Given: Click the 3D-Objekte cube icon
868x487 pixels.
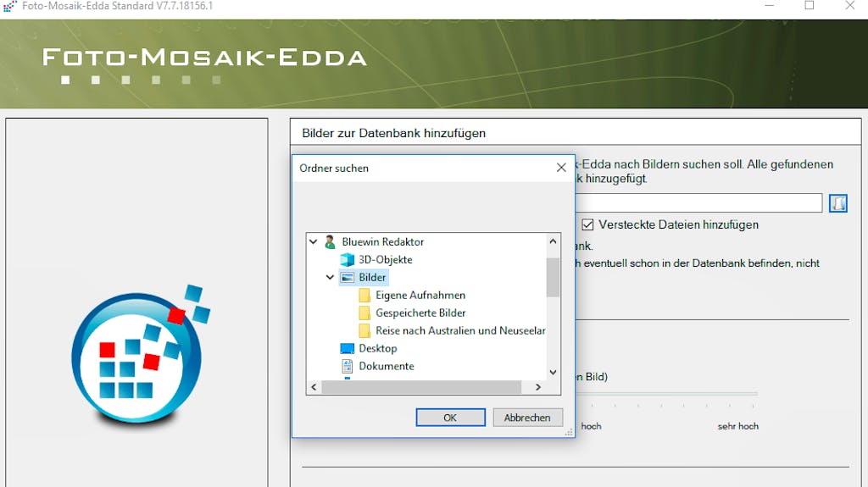Looking at the screenshot, I should click(x=347, y=259).
